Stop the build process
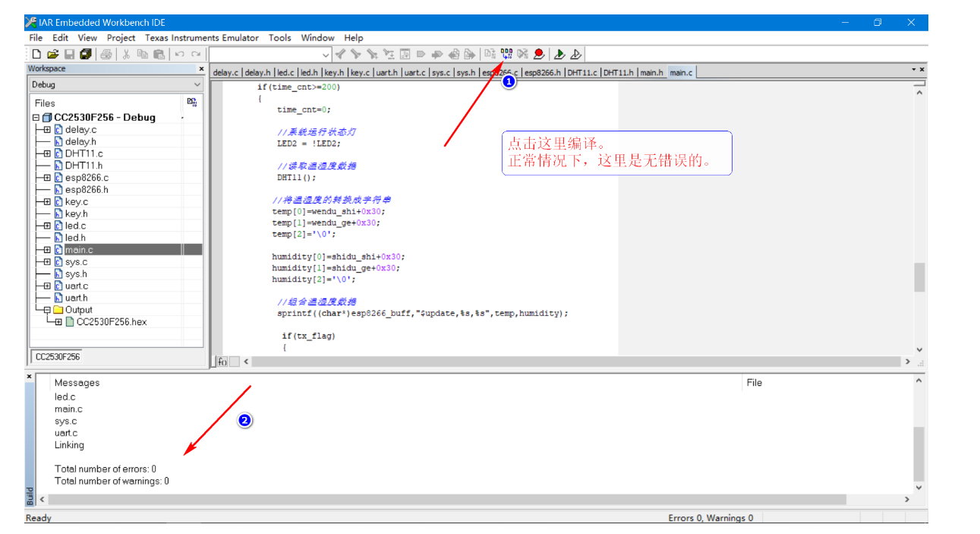The width and height of the screenshot is (980, 534). 522,54
